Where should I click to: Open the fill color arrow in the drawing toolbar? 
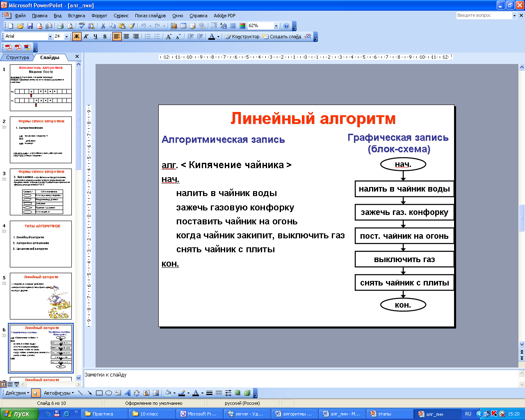point(174,393)
